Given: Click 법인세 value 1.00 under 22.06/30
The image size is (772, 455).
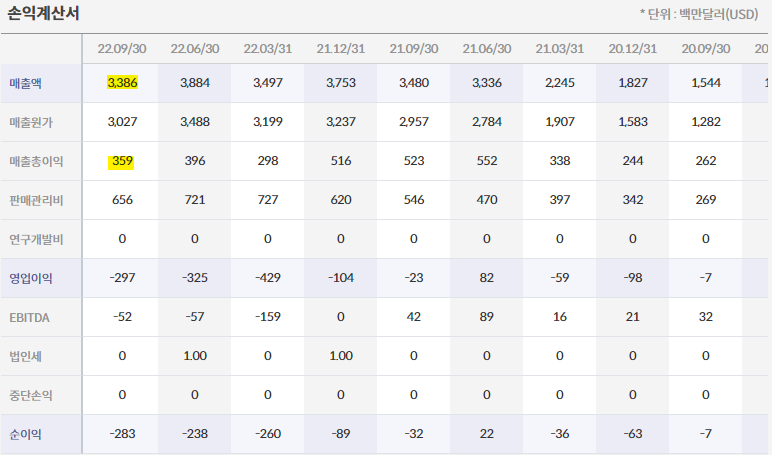Looking at the screenshot, I should (x=195, y=356).
